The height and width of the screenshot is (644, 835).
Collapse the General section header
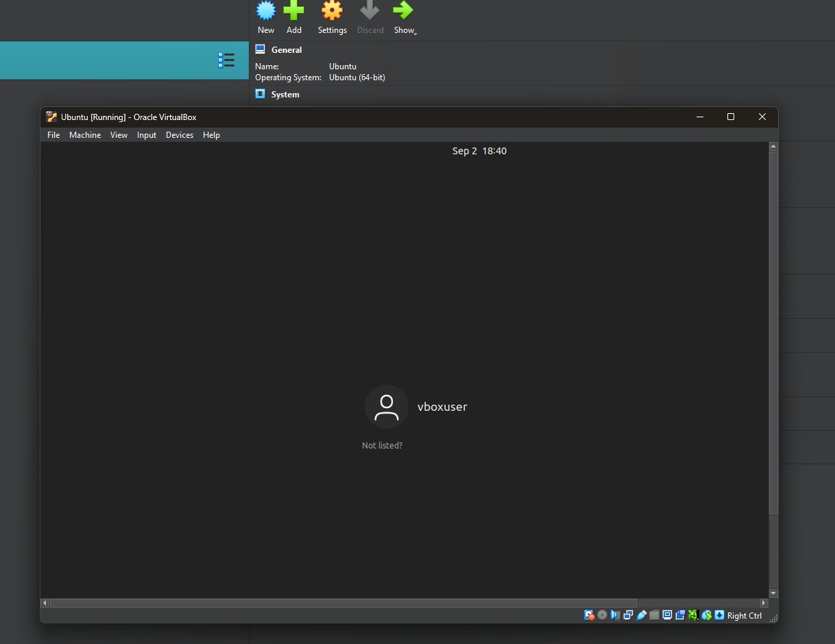click(x=286, y=50)
